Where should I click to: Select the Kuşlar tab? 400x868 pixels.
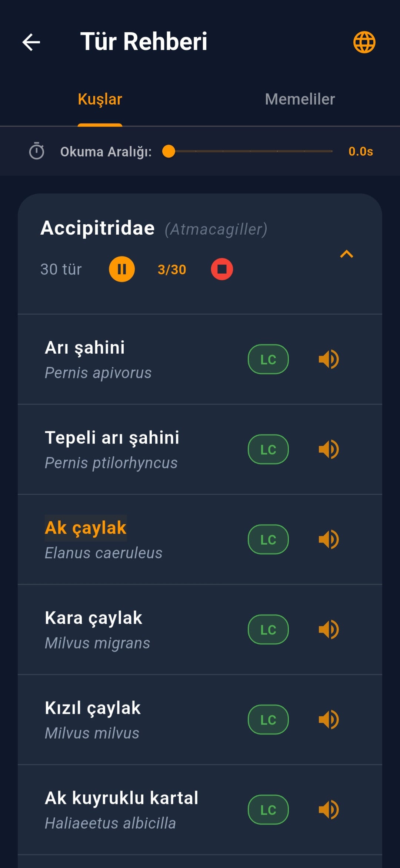(100, 99)
